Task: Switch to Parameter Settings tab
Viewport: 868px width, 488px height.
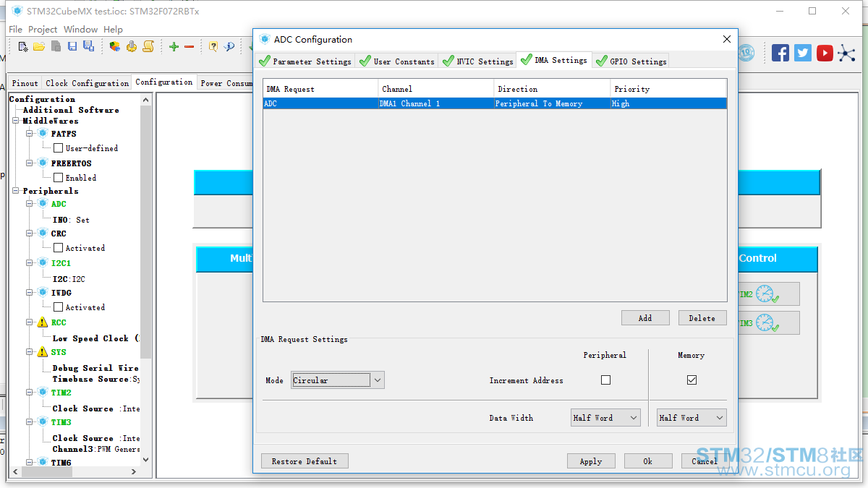Action: click(305, 61)
